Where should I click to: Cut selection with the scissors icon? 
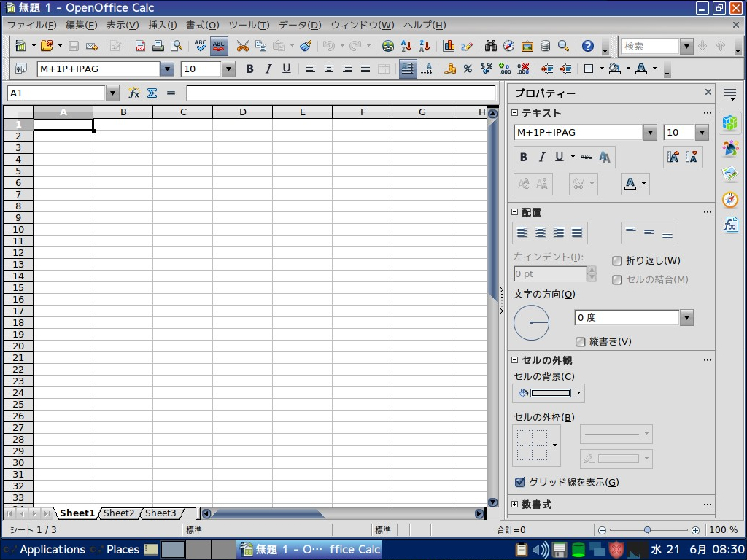tap(242, 46)
